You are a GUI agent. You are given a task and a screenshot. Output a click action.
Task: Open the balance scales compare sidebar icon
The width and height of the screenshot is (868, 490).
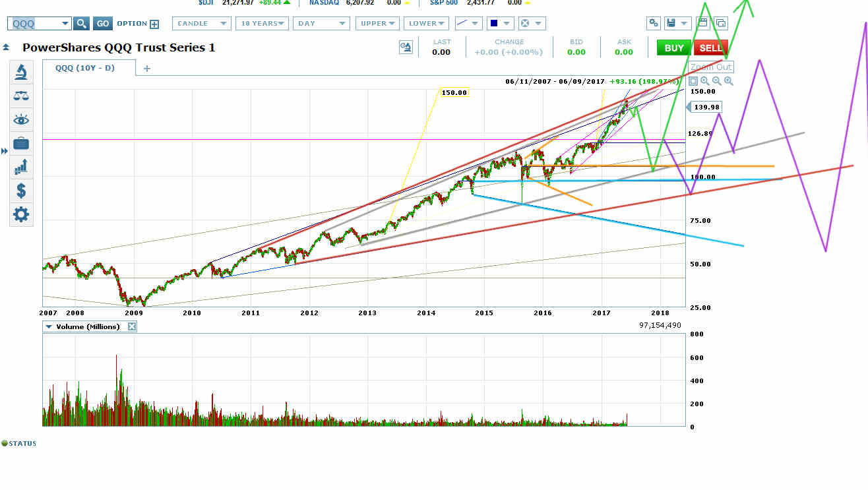point(21,96)
